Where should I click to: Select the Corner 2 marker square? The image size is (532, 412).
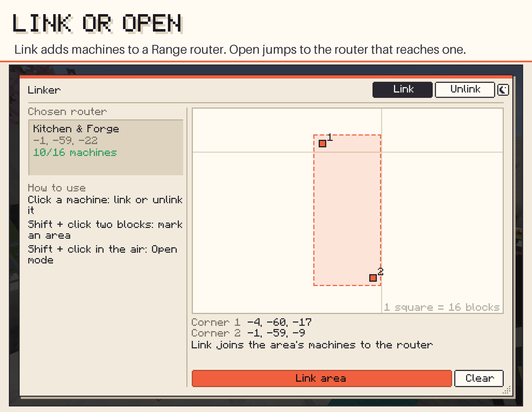tap(373, 278)
